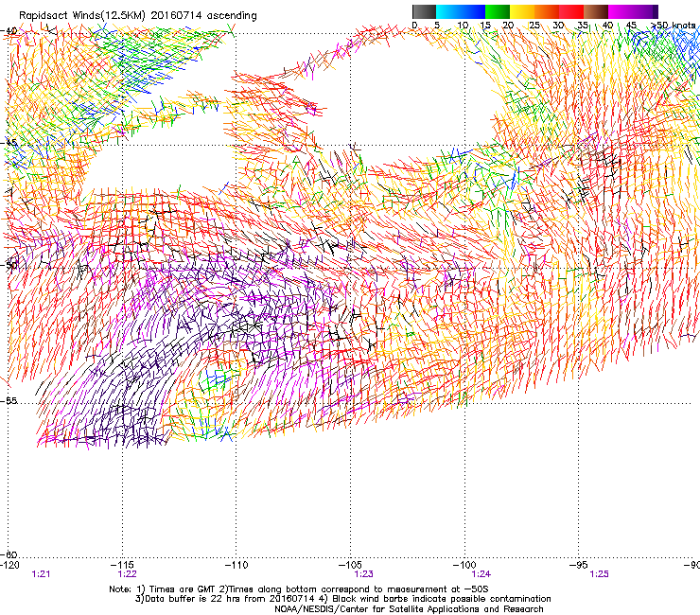The height and width of the screenshot is (615, 700).
Task: Click the date text 20160714 ascending
Action: click(204, 16)
